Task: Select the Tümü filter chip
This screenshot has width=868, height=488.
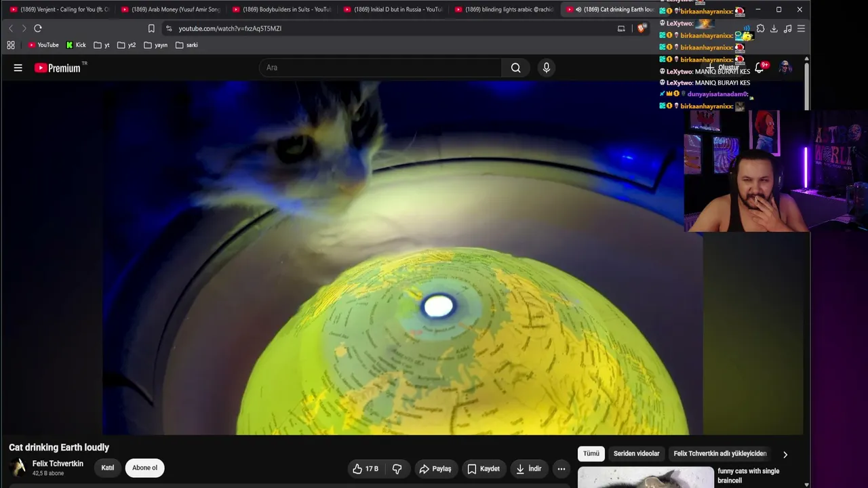Action: click(591, 453)
